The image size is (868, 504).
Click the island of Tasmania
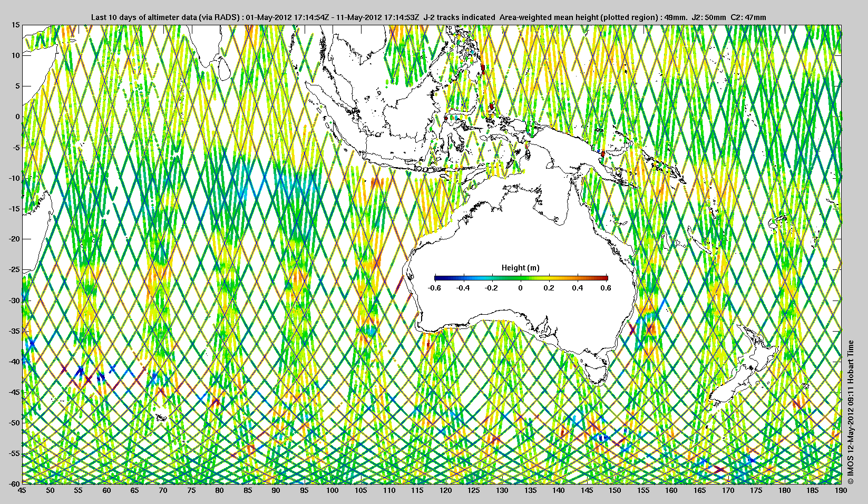(596, 369)
